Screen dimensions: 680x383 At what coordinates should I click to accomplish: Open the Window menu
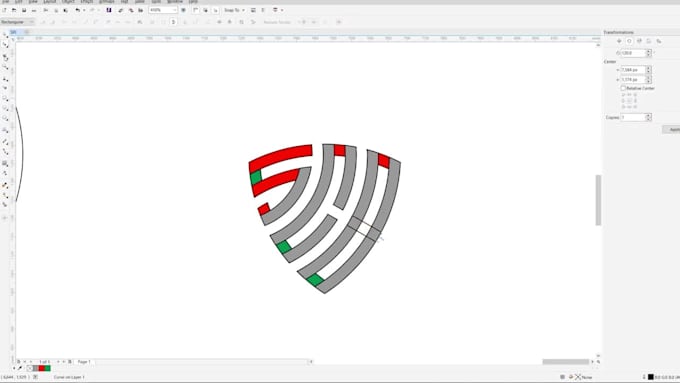[x=175, y=2]
